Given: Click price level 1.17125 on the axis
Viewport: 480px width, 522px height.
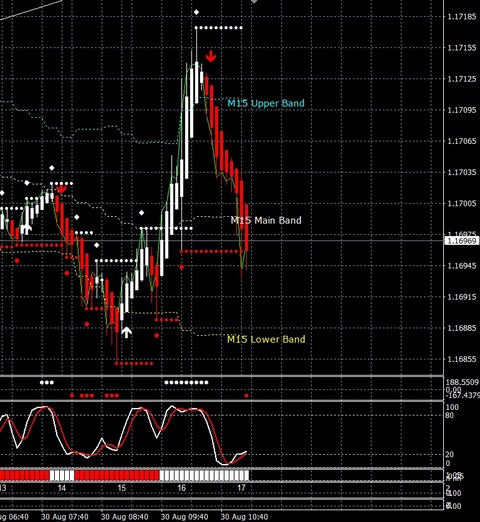Looking at the screenshot, I should pyautogui.click(x=461, y=79).
